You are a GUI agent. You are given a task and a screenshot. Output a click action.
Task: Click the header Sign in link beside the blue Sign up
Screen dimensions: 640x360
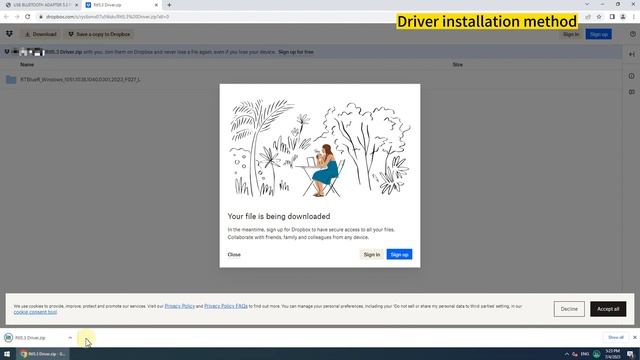point(571,34)
